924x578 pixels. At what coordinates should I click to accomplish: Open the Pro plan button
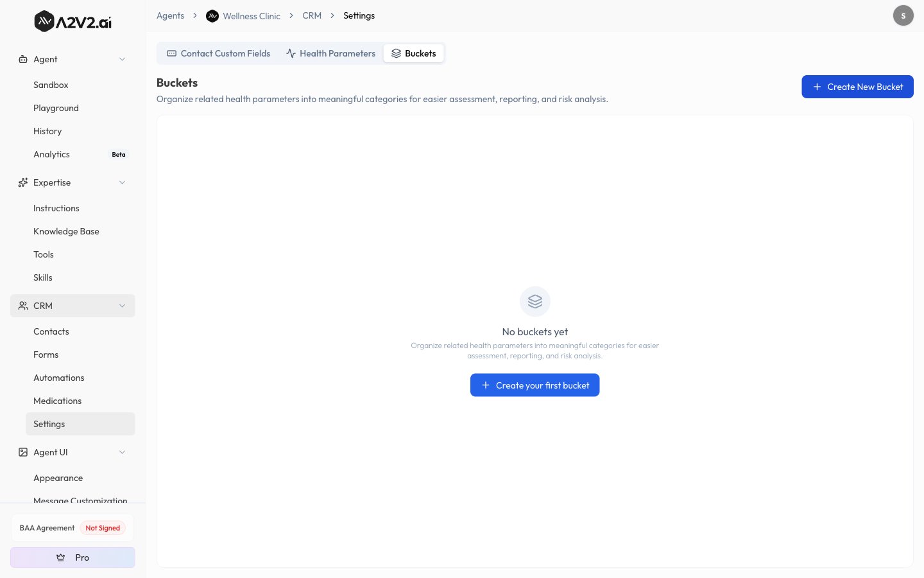pos(73,557)
